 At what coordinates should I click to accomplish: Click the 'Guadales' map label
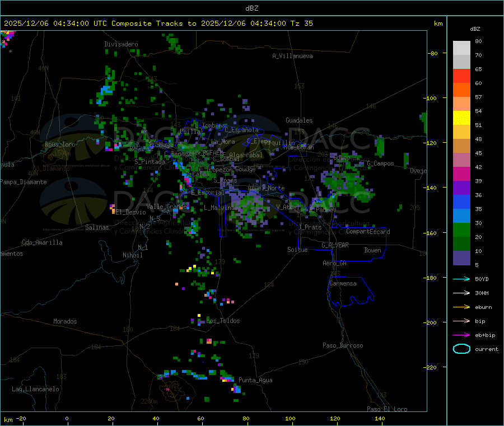[x=299, y=120]
